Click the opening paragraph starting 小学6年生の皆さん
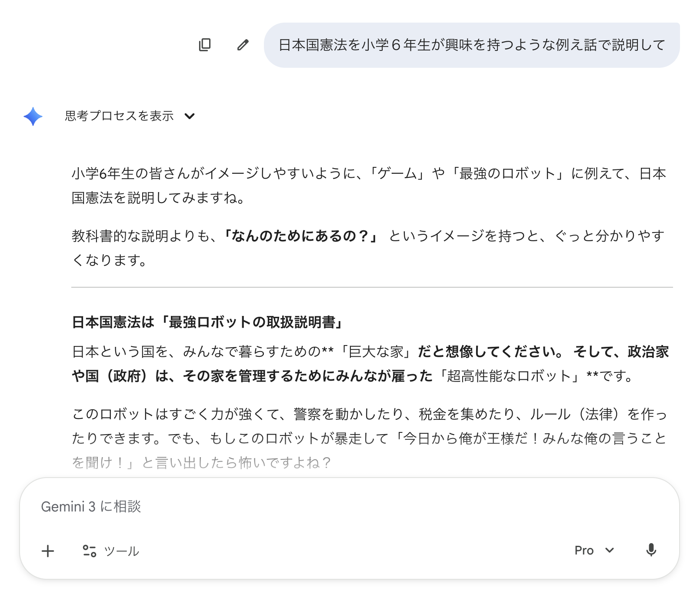Screen dimensions: 700x591 369,186
